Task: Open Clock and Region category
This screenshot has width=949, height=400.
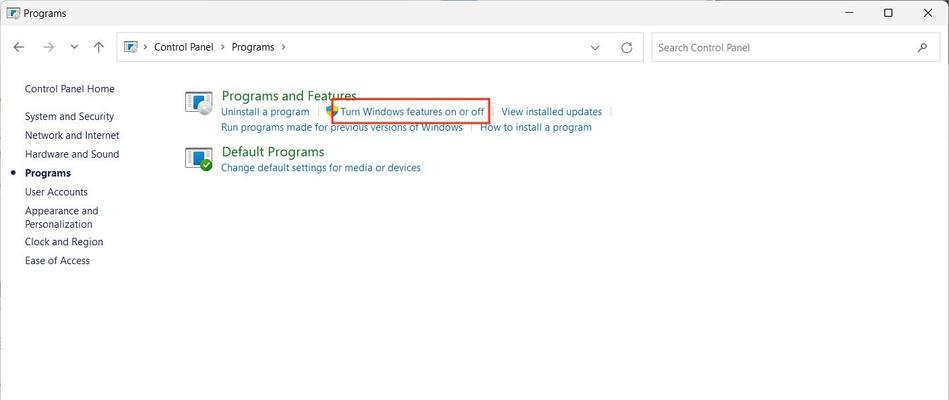Action: (x=64, y=242)
